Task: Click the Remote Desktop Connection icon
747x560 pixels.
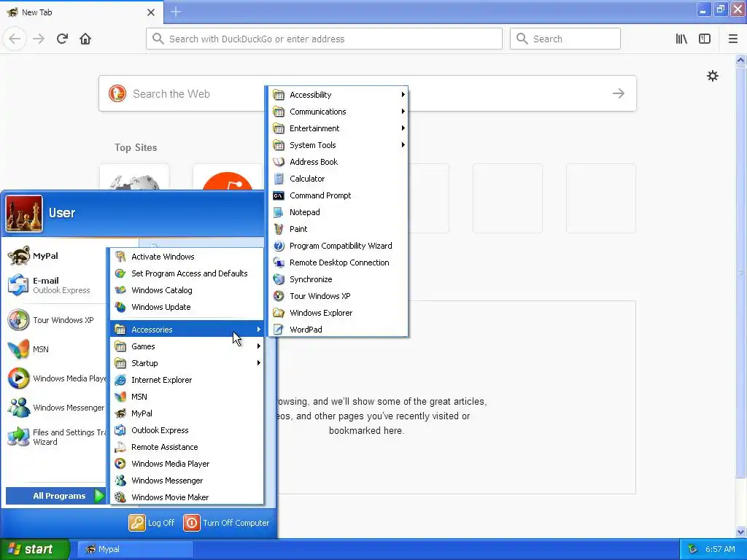Action: 279,262
